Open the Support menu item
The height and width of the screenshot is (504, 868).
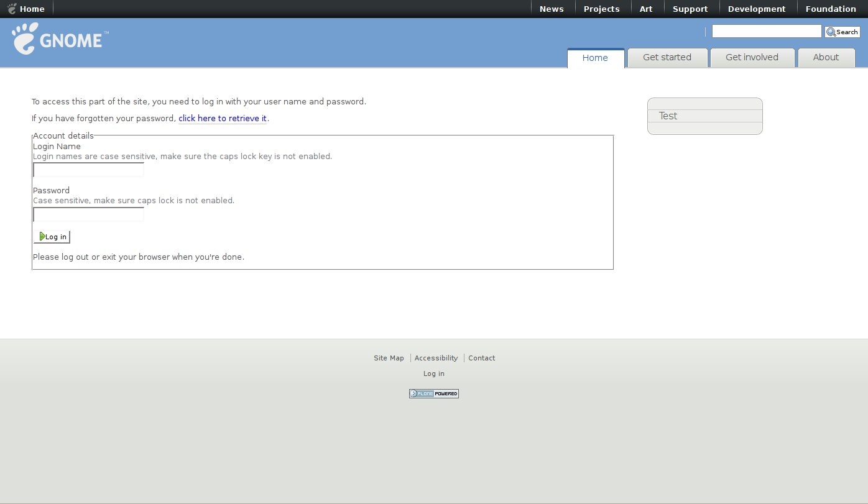pos(690,9)
